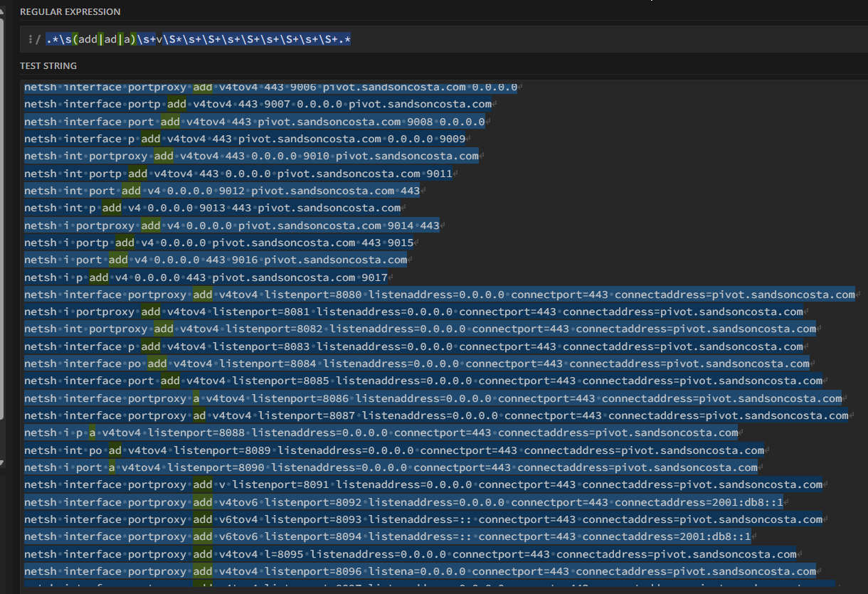The height and width of the screenshot is (594, 868).
Task: Click the REGULAR EXPRESSION section label
Action: tap(70, 12)
